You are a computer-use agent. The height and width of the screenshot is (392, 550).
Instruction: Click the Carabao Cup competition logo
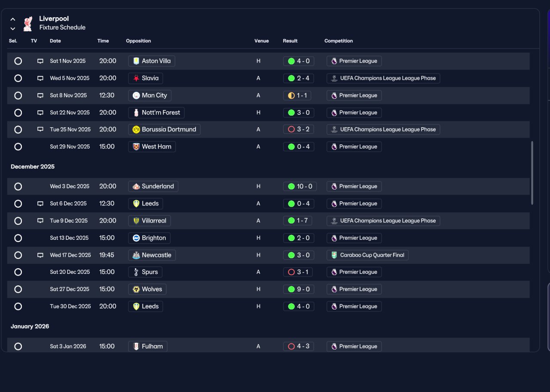click(x=334, y=255)
